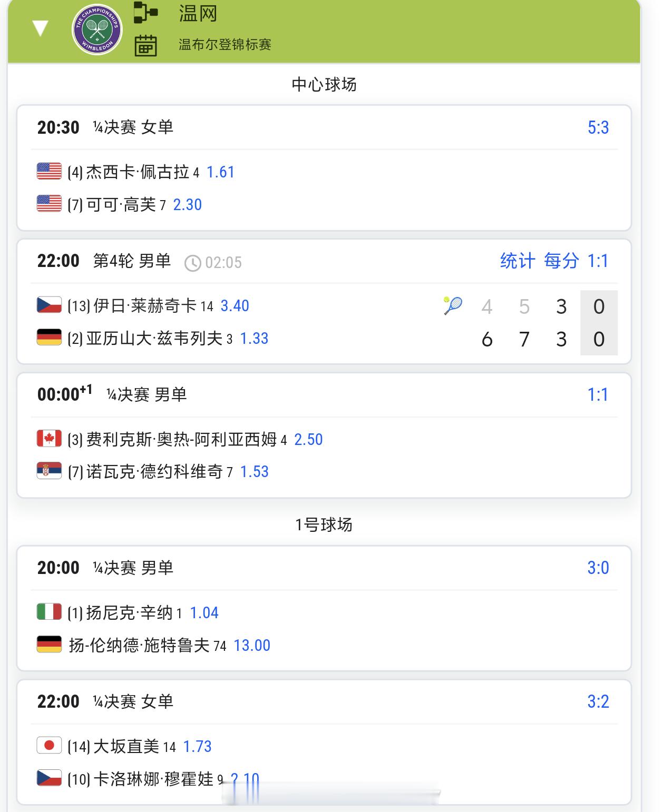Click the Canadian flag beside 奥热-阿利亚西姆
Screen dimensions: 664x812
(x=49, y=439)
